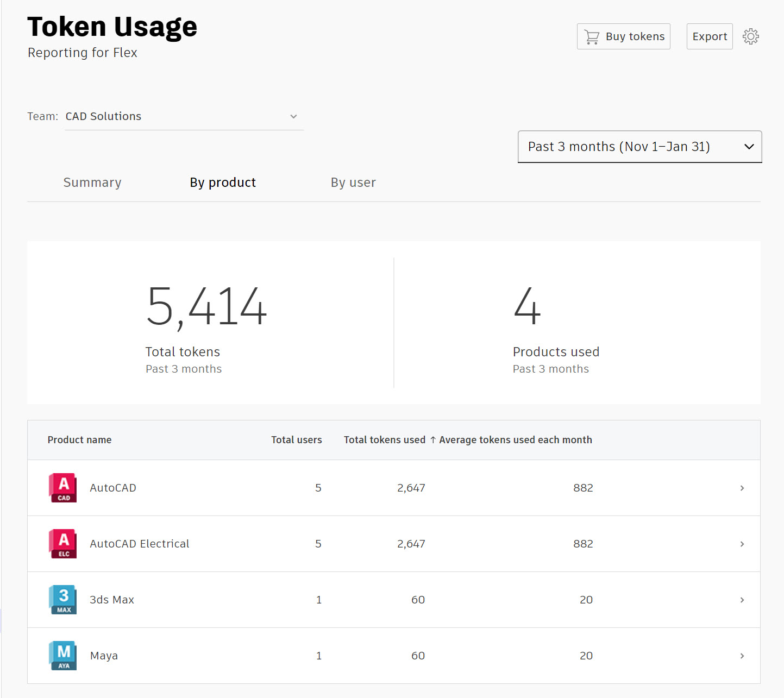The image size is (784, 698).
Task: Click the Maya product icon
Action: tap(62, 656)
